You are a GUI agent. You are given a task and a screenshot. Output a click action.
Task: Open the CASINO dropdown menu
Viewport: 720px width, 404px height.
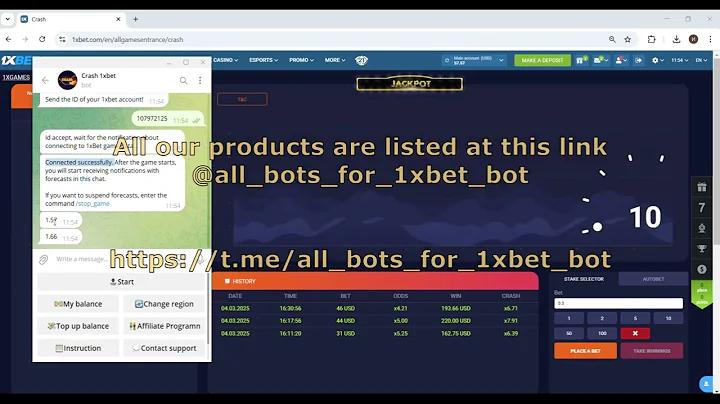tap(225, 60)
